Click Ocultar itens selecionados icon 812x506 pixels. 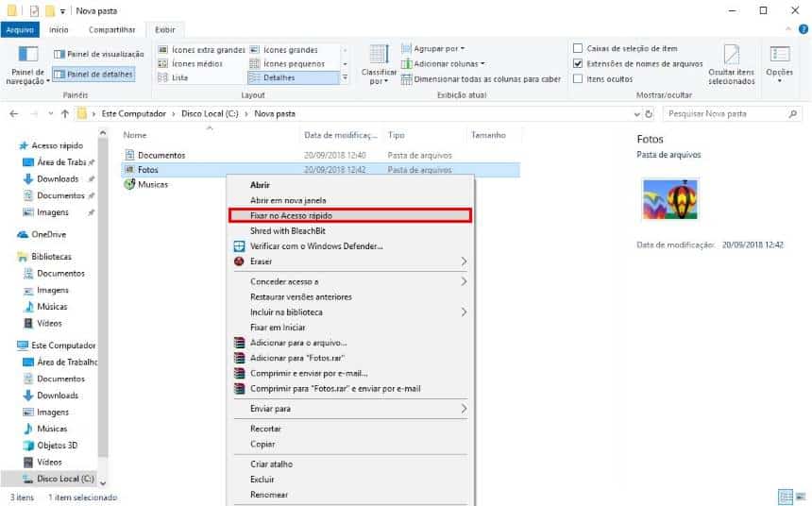(731, 57)
